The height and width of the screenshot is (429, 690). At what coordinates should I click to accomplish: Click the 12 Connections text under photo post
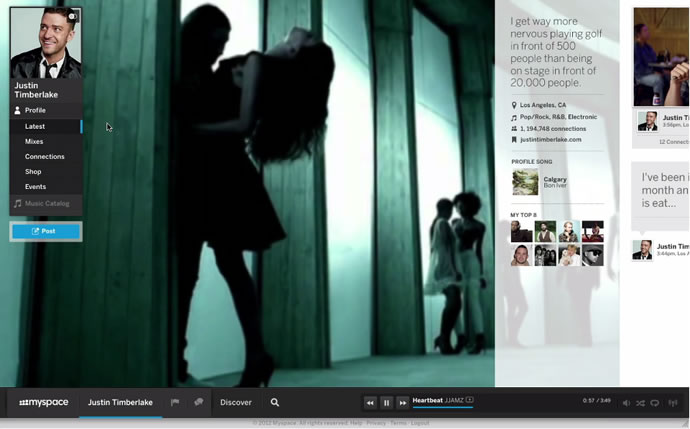(x=674, y=142)
